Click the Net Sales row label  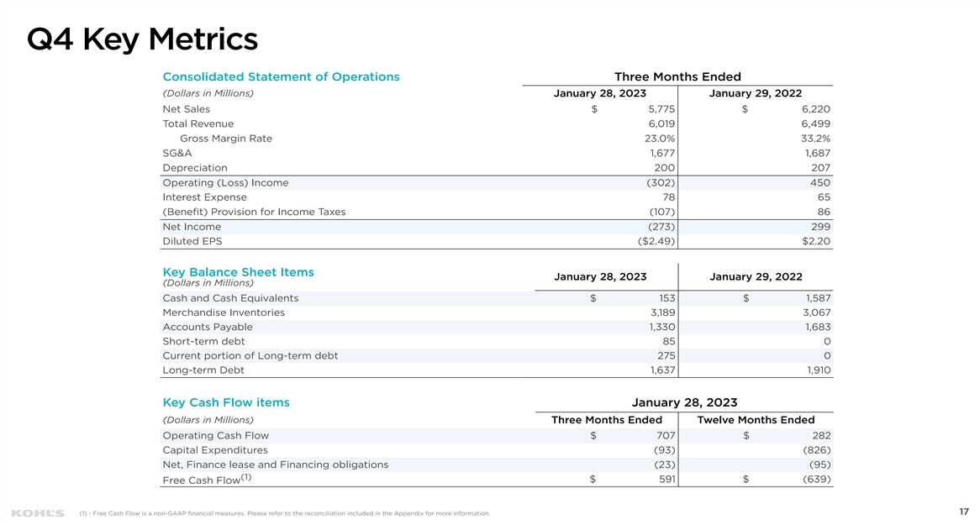click(x=186, y=109)
